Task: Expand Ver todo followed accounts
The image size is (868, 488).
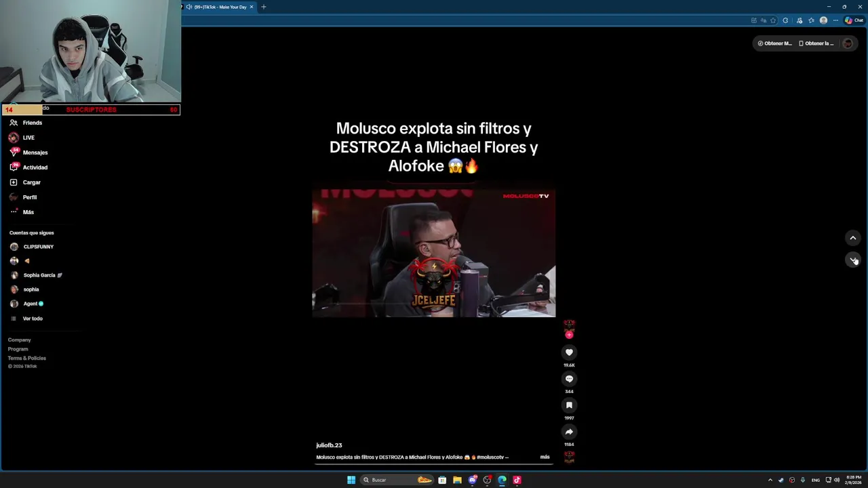Action: (26, 319)
